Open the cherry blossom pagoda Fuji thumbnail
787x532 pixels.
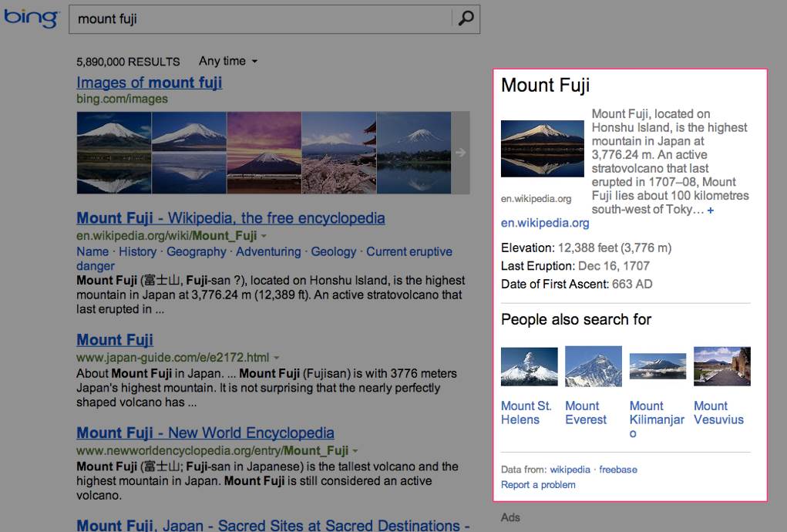339,153
